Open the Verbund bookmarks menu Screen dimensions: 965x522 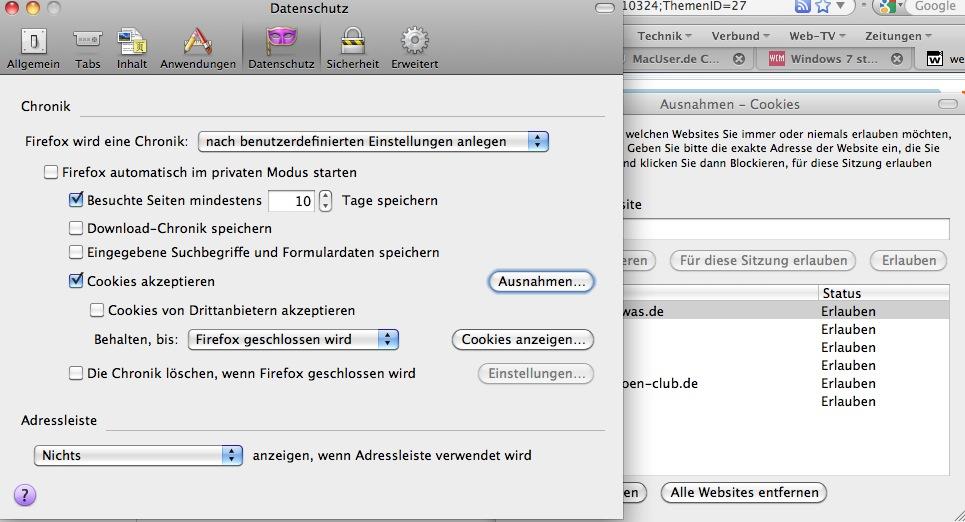pyautogui.click(x=740, y=36)
